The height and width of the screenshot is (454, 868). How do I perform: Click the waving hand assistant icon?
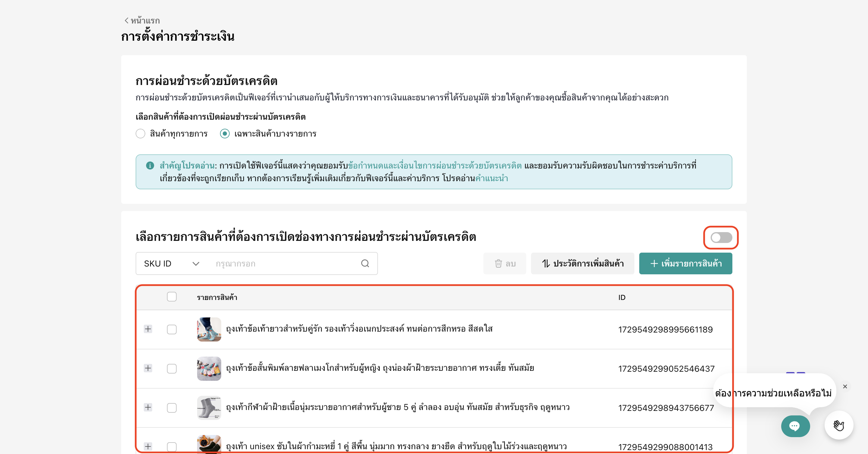[838, 425]
